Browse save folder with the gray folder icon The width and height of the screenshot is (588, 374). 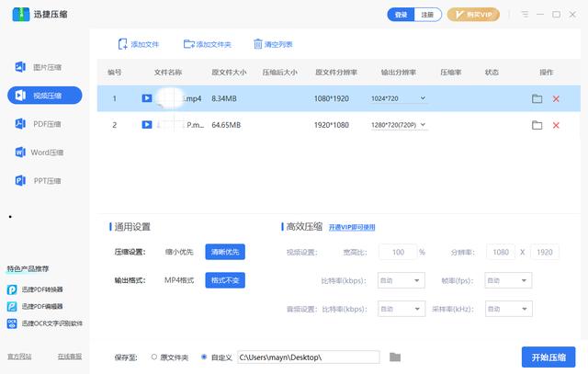(395, 357)
